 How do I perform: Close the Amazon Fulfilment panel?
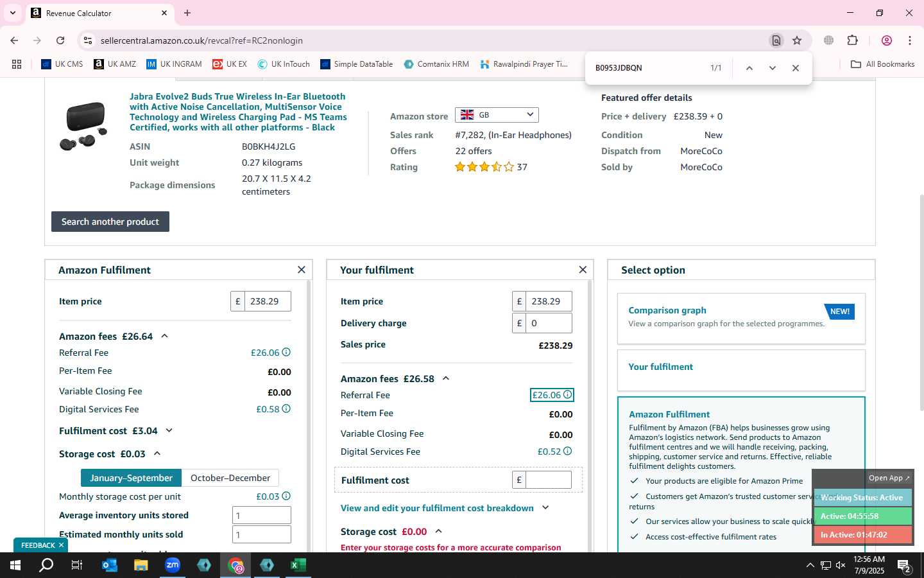click(302, 270)
